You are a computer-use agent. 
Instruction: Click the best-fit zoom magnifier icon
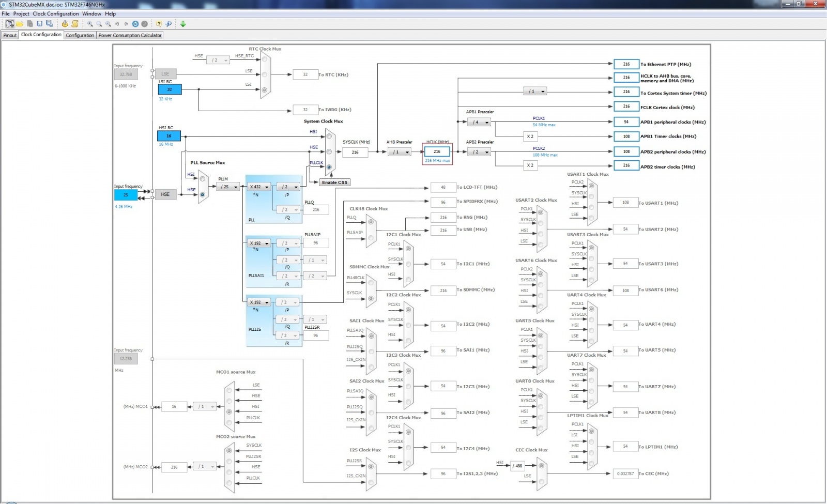point(99,24)
